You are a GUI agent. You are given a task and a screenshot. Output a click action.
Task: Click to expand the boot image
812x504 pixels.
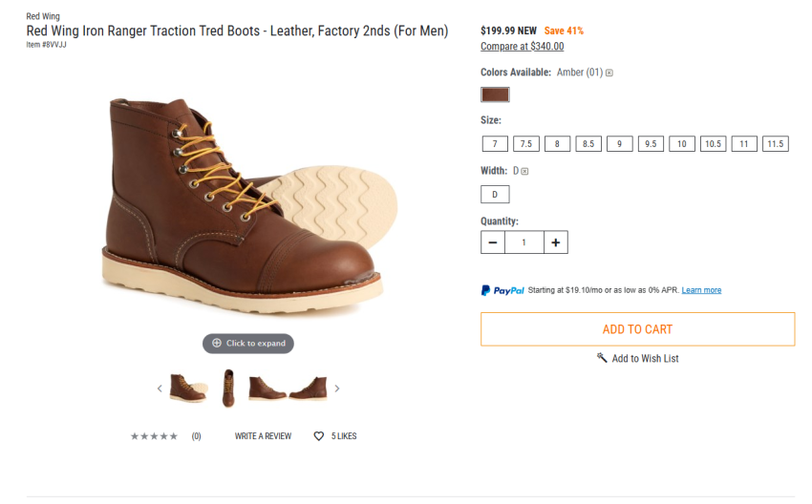[x=248, y=343]
